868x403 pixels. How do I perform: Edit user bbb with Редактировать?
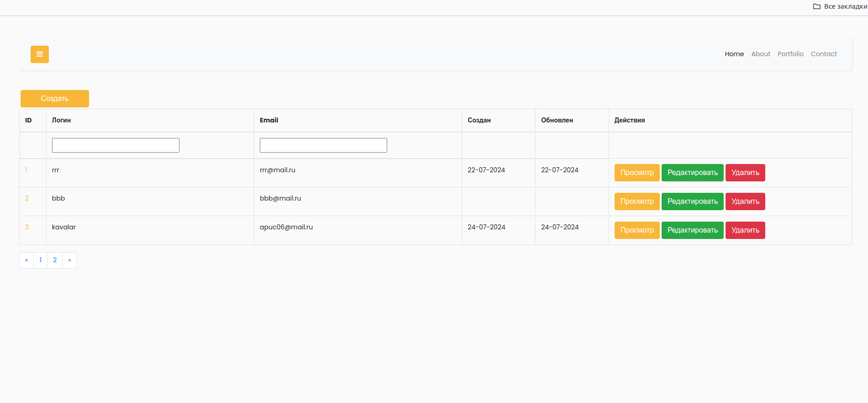coord(692,201)
